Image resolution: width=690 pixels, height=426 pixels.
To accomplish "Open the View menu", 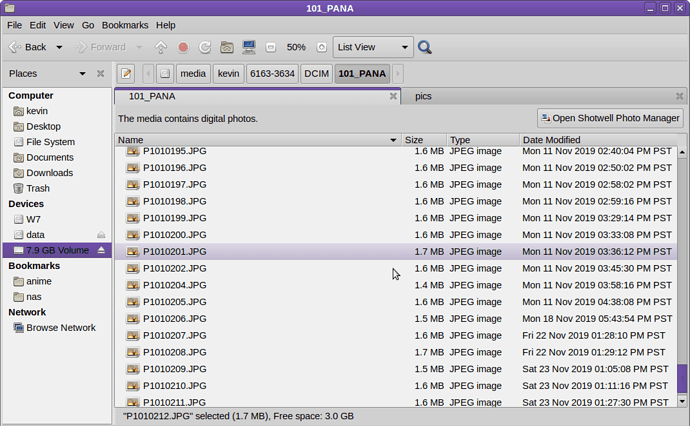I will click(64, 25).
